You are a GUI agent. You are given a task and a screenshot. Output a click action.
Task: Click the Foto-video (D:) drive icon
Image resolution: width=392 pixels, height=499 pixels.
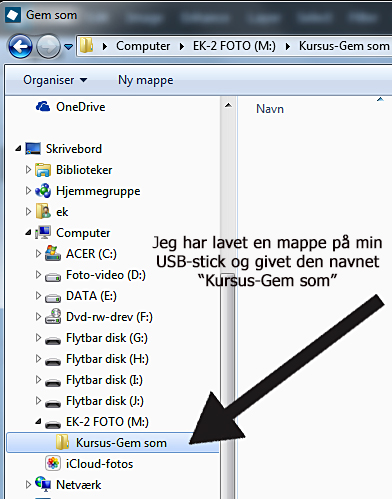click(53, 277)
